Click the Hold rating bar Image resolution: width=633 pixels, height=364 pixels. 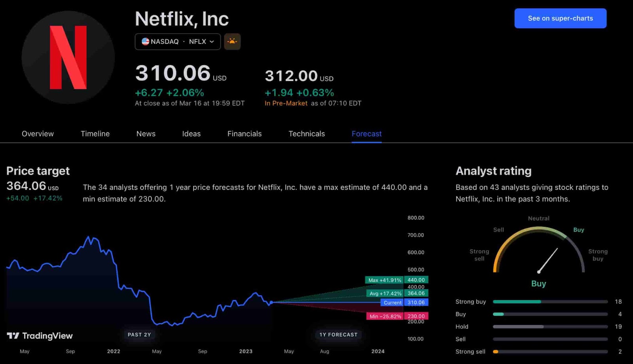pyautogui.click(x=550, y=327)
